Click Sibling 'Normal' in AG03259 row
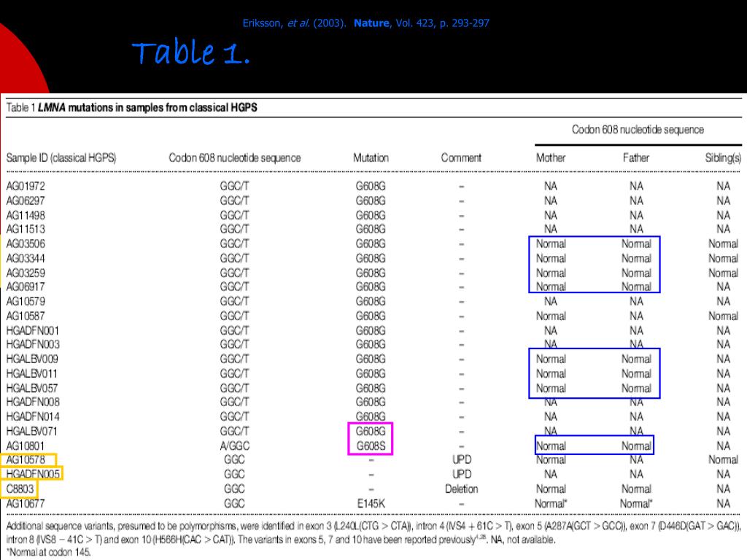This screenshot has height=560, width=747. [723, 273]
